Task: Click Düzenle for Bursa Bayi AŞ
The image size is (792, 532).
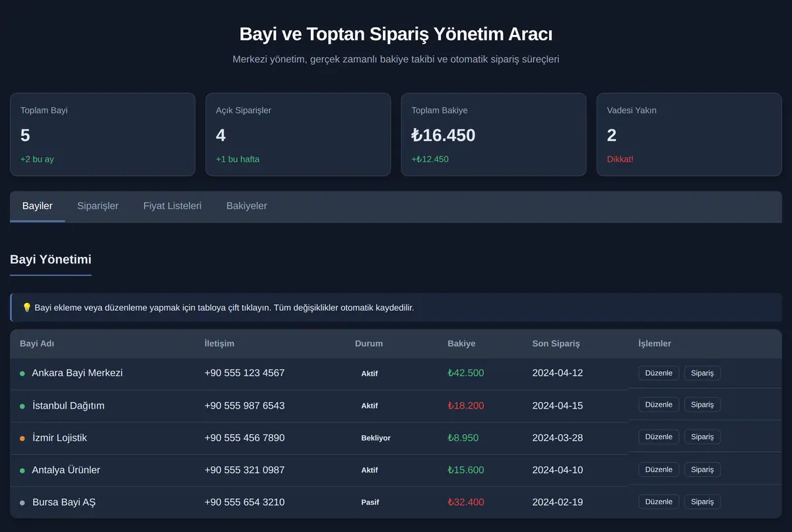Action: pos(659,502)
